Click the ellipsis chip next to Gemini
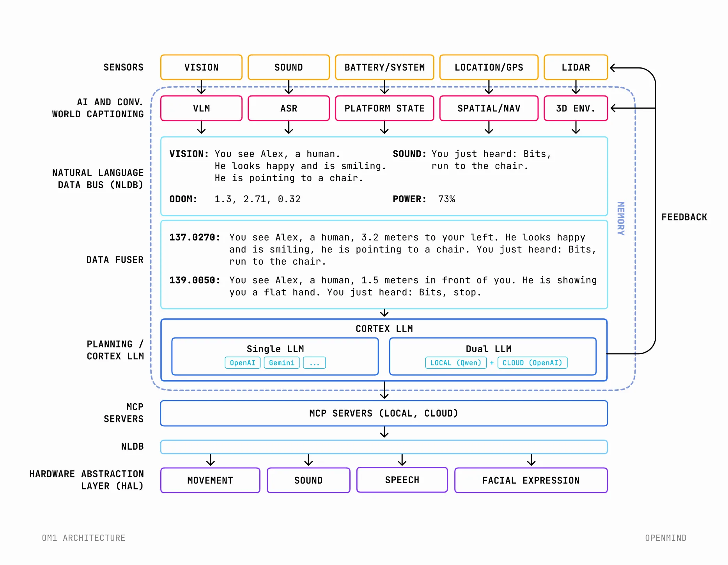This screenshot has width=728, height=565. point(314,363)
